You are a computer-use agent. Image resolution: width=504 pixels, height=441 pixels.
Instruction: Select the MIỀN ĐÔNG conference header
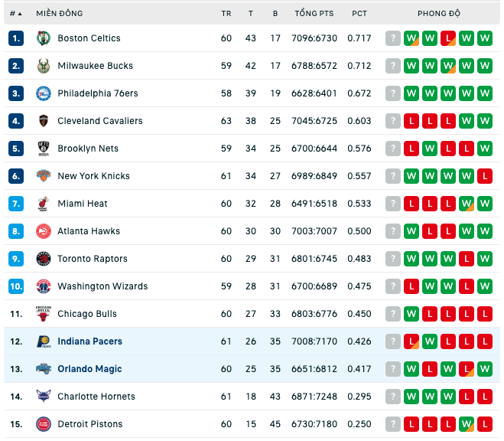pos(60,14)
